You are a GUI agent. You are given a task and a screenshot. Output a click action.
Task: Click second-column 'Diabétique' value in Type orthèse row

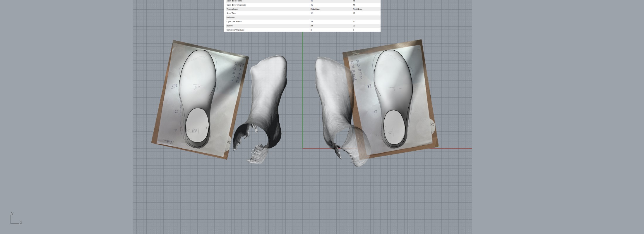(358, 9)
